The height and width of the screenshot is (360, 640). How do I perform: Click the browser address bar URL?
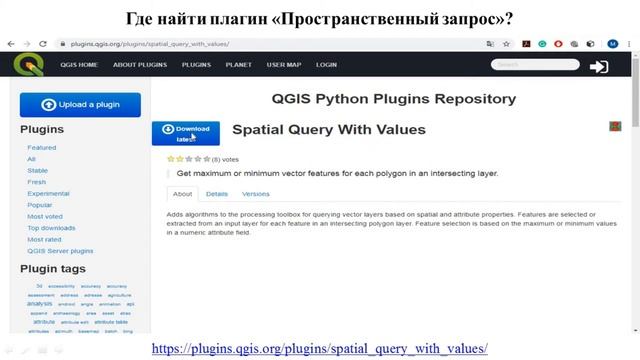pyautogui.click(x=150, y=44)
